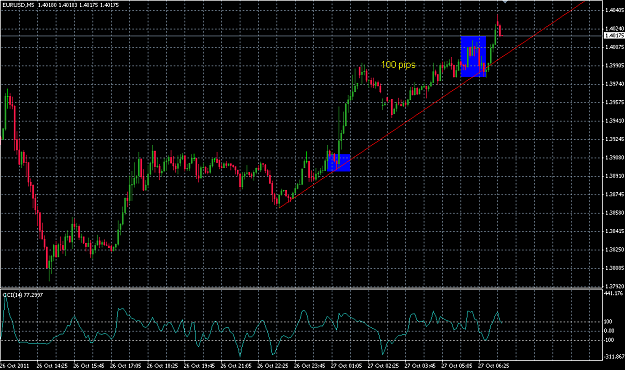
Task: Click the '26 Oct 23:45' time axis label
Action: coord(309,365)
